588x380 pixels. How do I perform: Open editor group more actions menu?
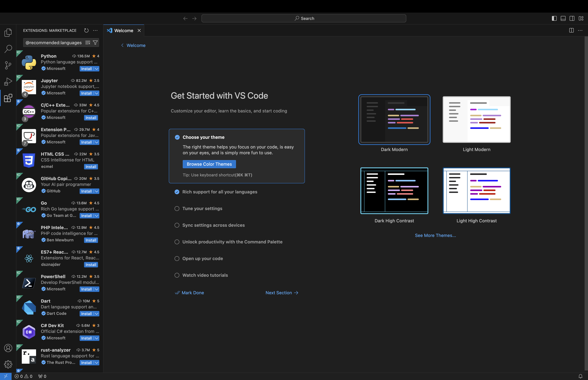point(580,30)
